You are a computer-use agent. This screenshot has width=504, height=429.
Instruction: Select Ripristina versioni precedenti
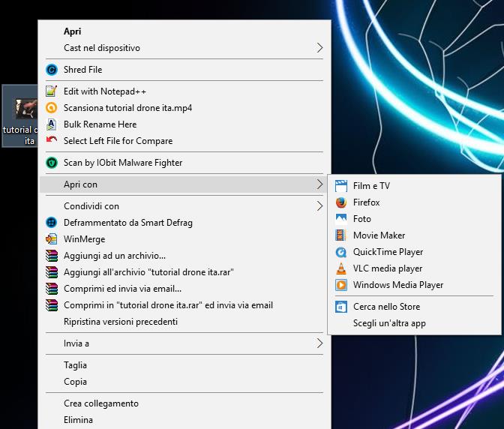pos(121,322)
